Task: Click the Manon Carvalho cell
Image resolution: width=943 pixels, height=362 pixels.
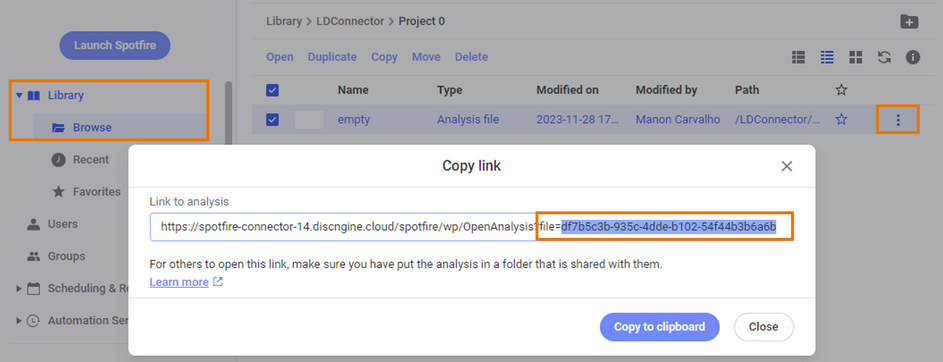Action: coord(678,120)
